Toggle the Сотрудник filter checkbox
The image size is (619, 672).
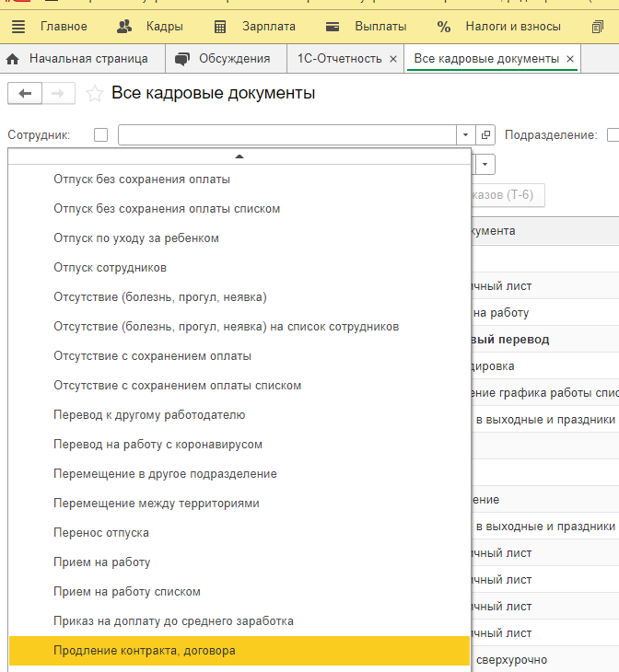[101, 135]
